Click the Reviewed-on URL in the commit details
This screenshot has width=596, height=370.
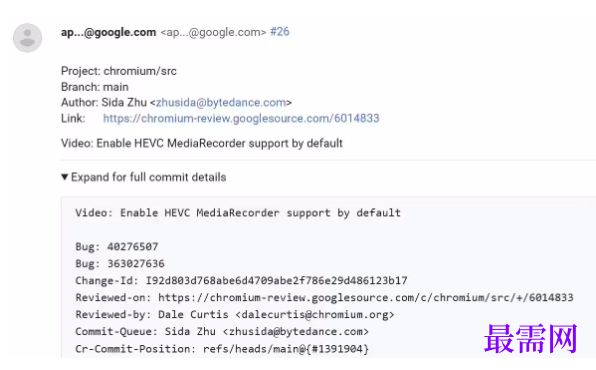[366, 297]
